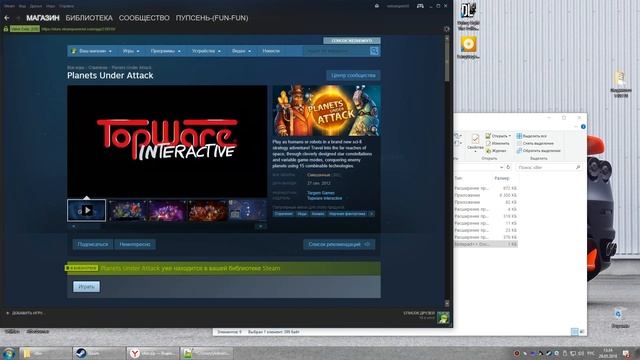This screenshot has width=640, height=360.
Task: Open 'Новости' in store navigation
Action: (x=271, y=51)
